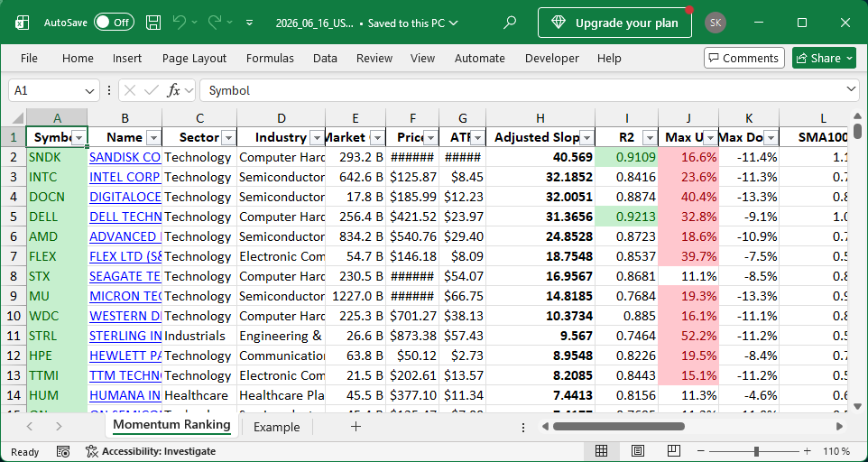868x462 pixels.
Task: Open Macro recording status bar icon
Action: coord(63,451)
